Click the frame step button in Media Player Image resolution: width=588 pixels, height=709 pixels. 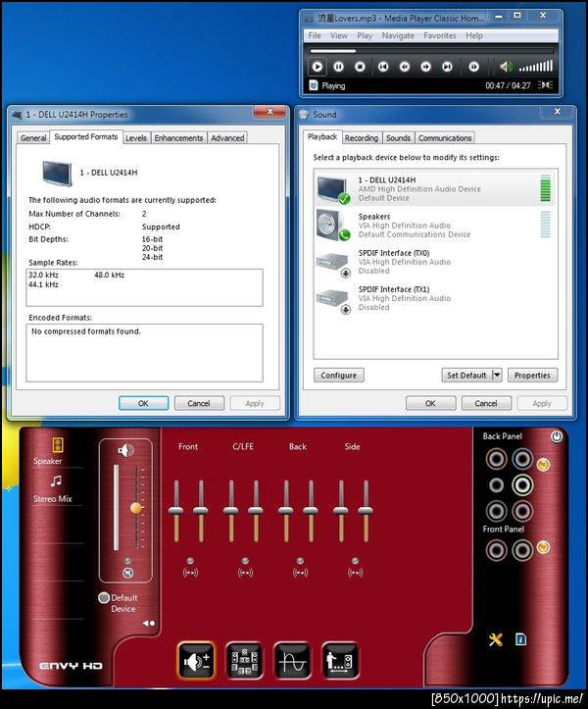coord(473,67)
